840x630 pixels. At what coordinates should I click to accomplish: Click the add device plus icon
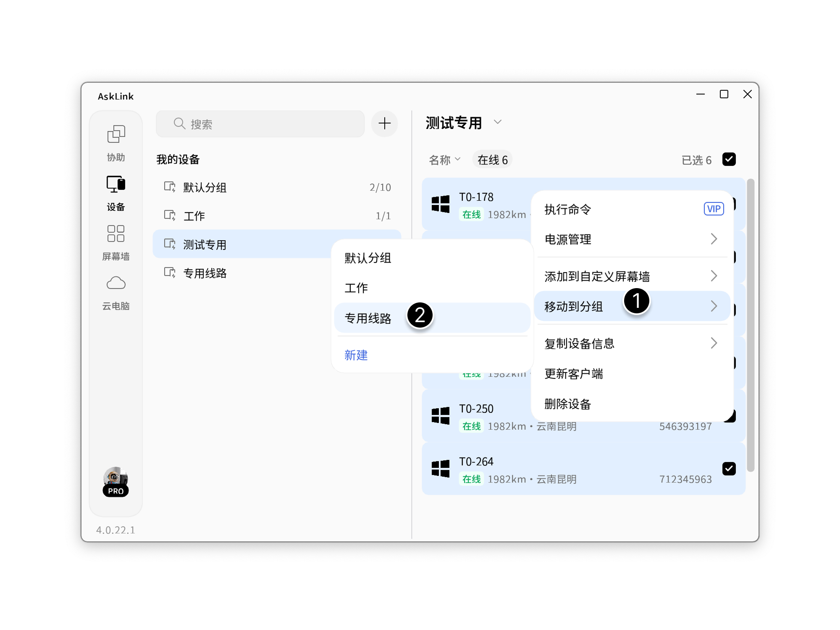[x=384, y=123]
